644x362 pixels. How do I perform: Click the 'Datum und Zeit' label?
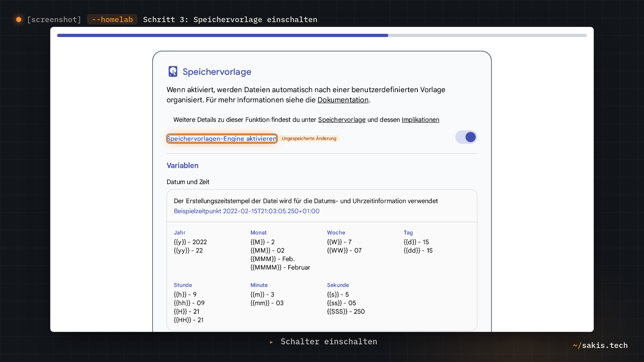tap(188, 182)
